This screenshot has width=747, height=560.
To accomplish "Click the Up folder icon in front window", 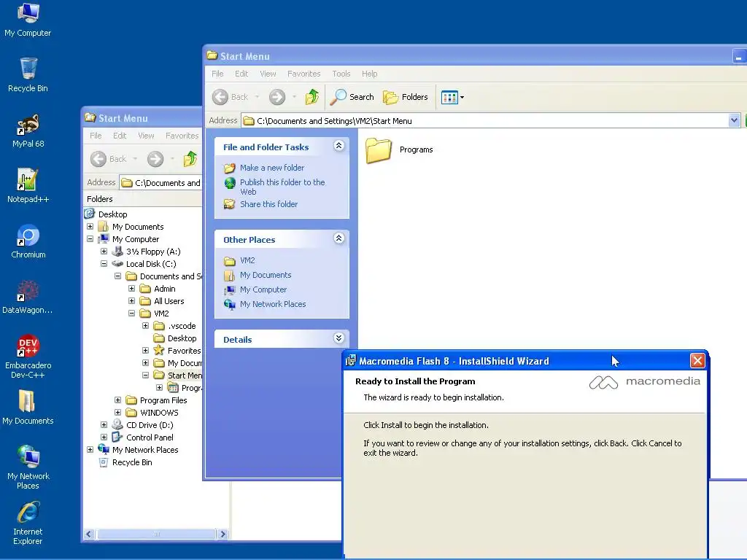I will [312, 97].
